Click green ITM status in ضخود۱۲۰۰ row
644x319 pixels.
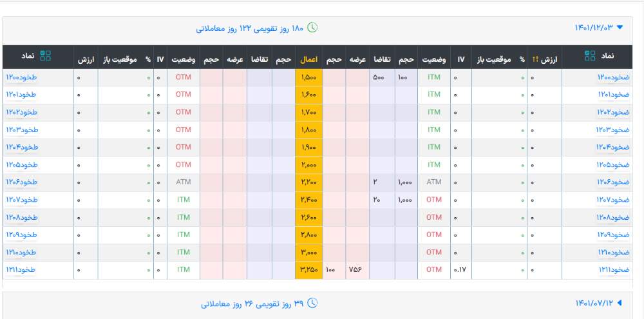click(x=433, y=77)
